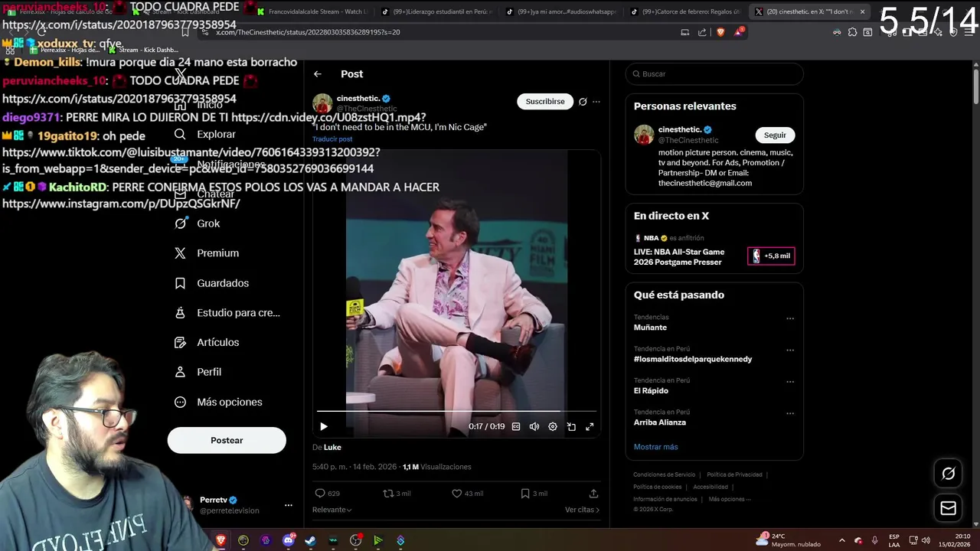
Task: Click the Postear button
Action: coord(227,440)
